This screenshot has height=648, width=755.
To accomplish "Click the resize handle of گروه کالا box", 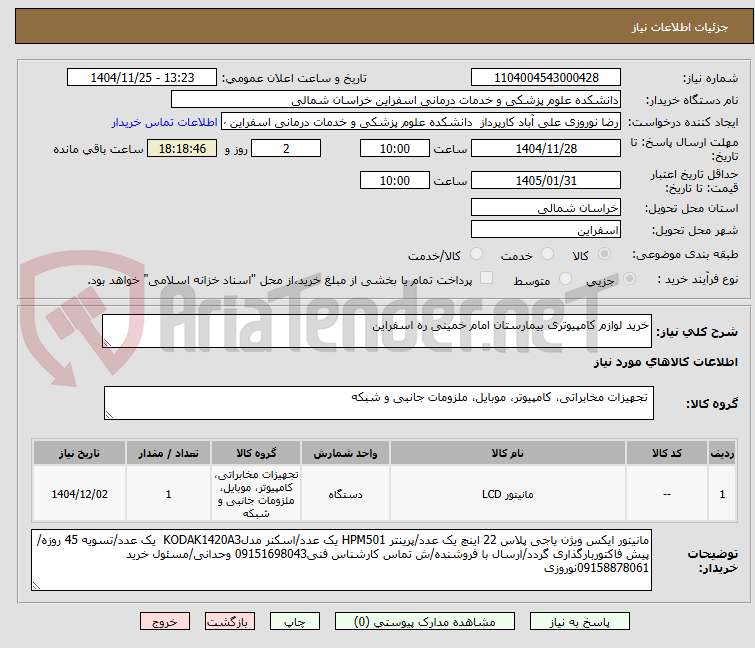I will (109, 415).
